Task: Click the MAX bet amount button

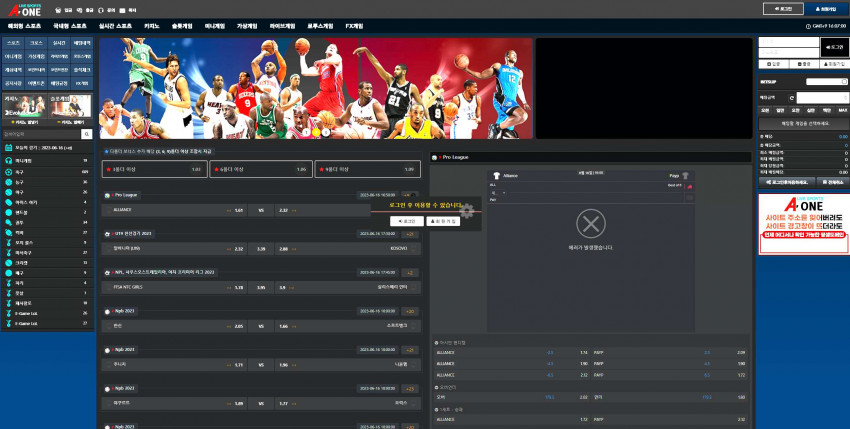Action: tap(842, 110)
